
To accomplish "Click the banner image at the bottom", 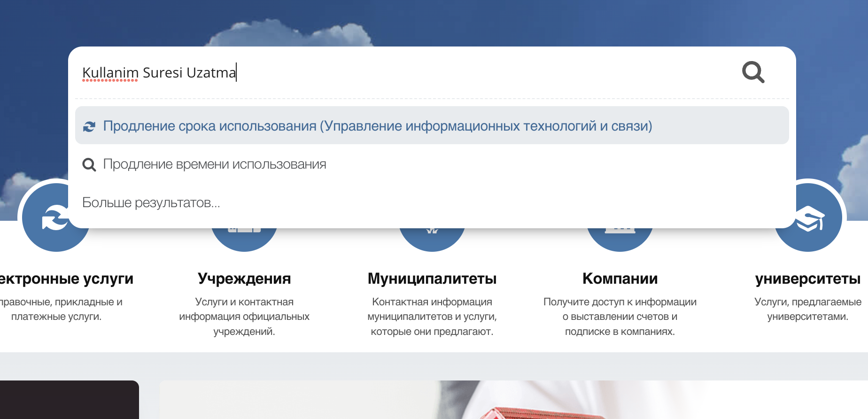I will [512, 400].
